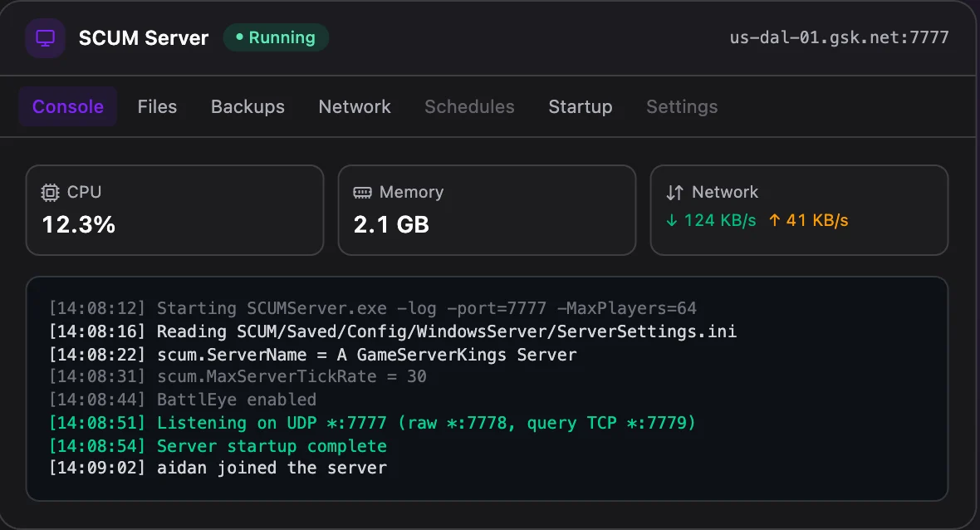Viewport: 980px width, 530px height.
Task: Click the green download arrow icon
Action: [672, 220]
